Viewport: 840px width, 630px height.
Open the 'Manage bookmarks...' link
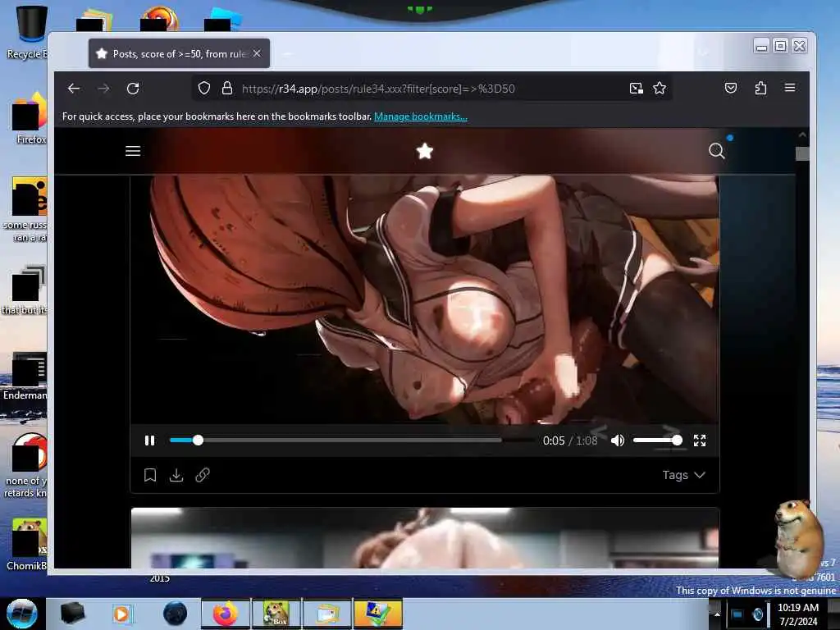point(421,116)
